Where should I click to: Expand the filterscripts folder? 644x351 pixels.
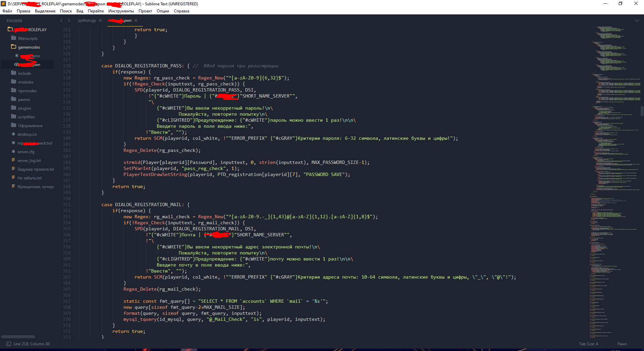(28, 38)
